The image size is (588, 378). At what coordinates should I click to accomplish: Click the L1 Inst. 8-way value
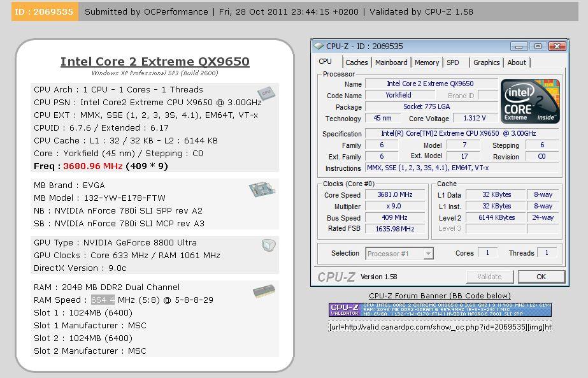coord(543,206)
